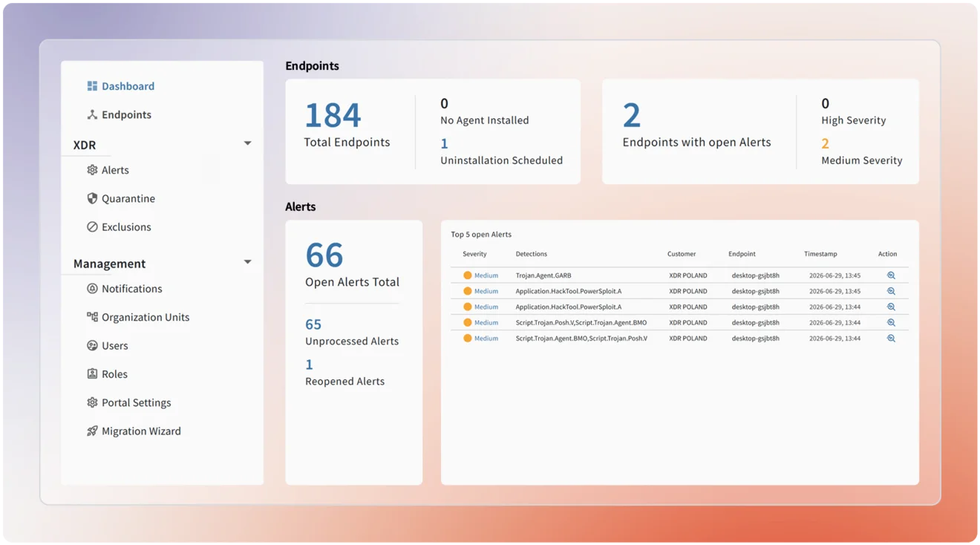Click magnifier icon for Script.Trojan.Agent.BMO,Script.Trojan.Posh.V row

(x=891, y=338)
